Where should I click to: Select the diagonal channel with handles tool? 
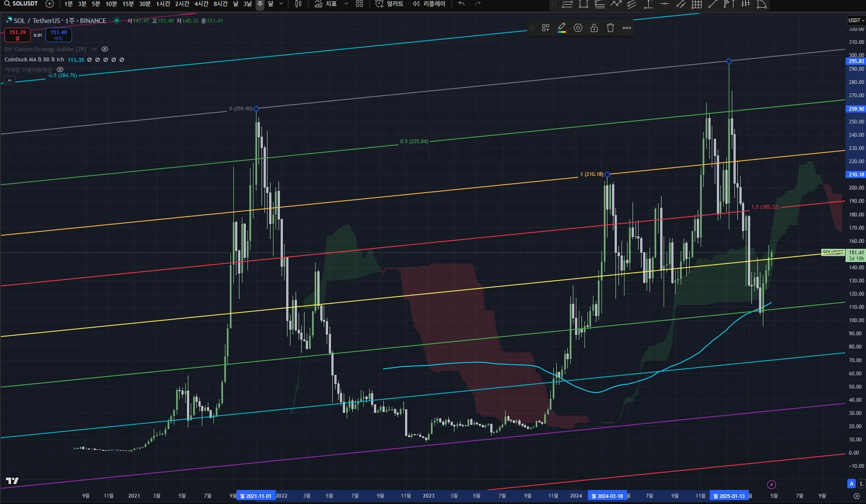[681, 4]
